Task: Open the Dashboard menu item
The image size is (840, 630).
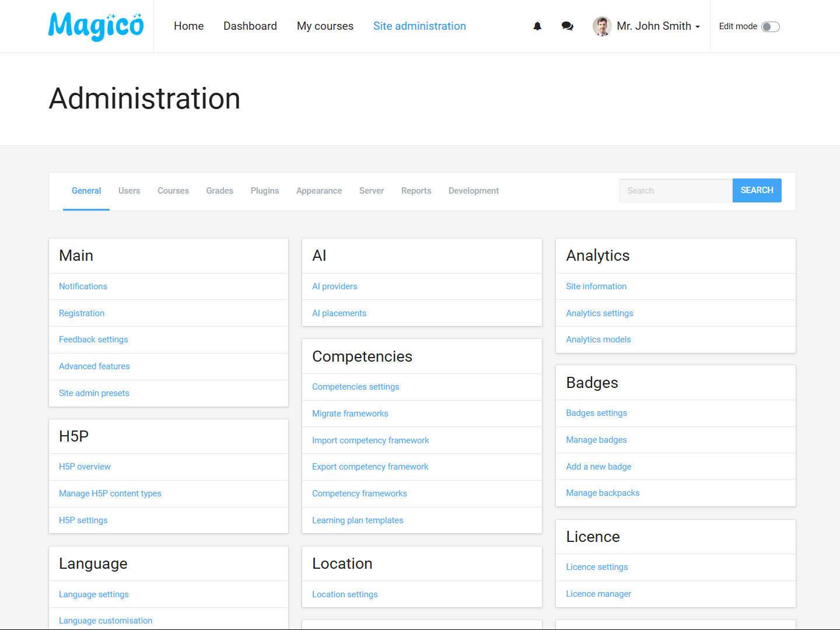Action: tap(250, 26)
